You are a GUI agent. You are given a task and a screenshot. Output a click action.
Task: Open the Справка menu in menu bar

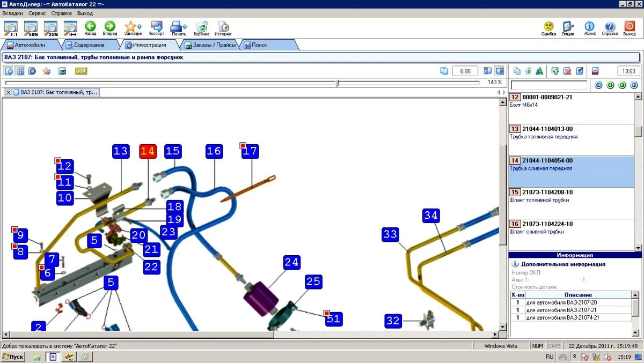[62, 12]
